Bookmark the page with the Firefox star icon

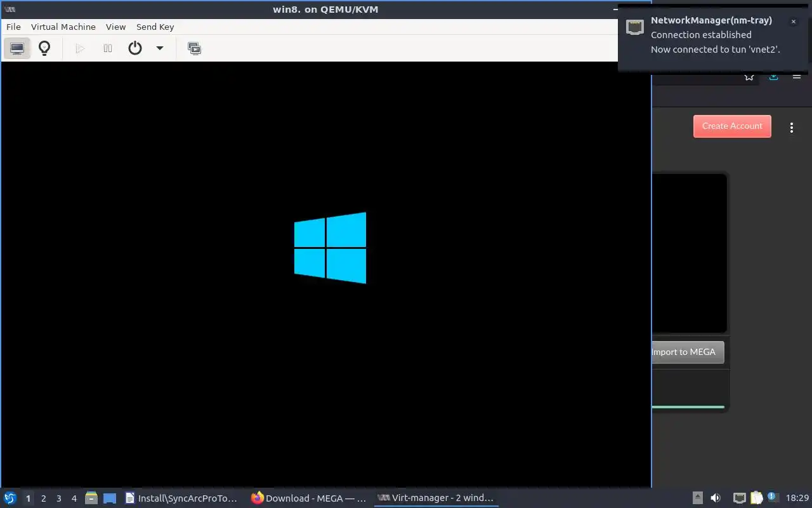pos(749,76)
